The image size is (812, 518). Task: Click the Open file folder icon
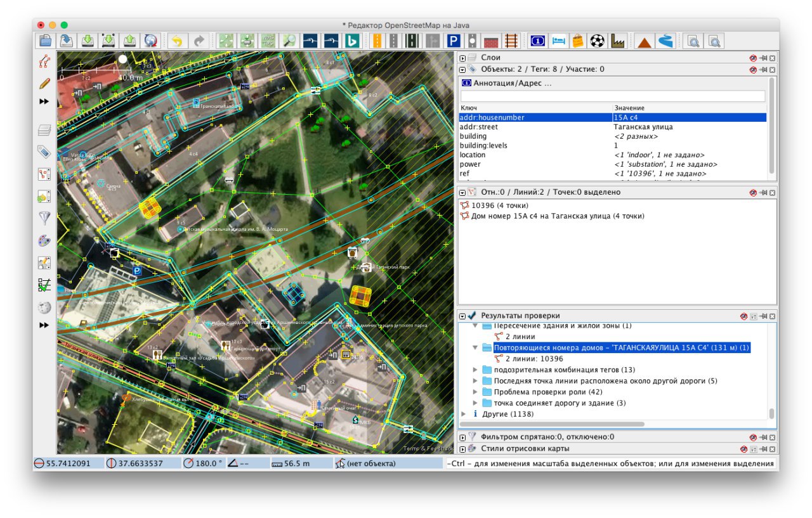coord(46,41)
